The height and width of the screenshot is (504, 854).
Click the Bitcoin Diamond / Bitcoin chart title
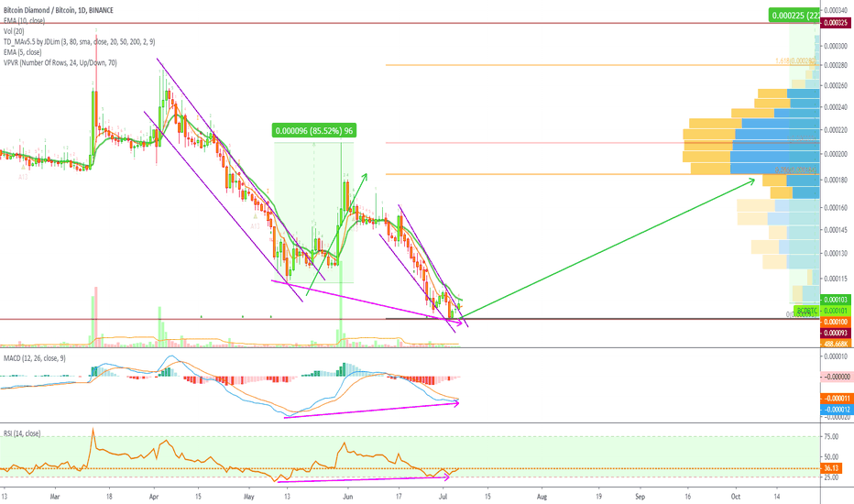point(59,10)
